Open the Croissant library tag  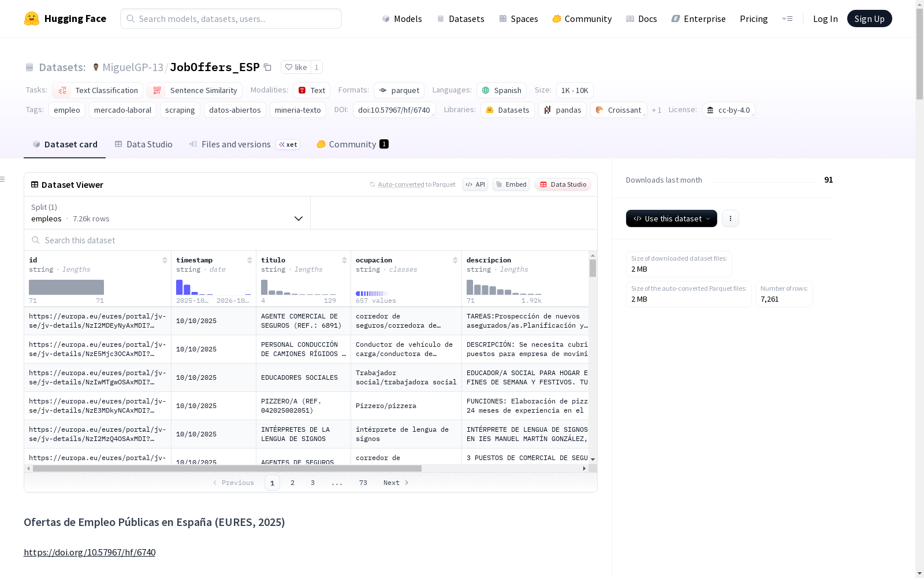pos(619,110)
